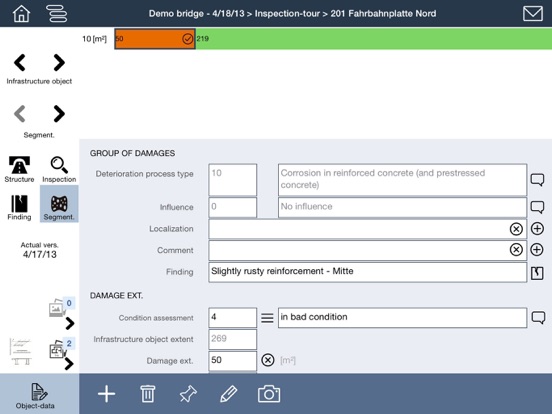
Task: Clear the Damage ext. value
Action: click(268, 360)
